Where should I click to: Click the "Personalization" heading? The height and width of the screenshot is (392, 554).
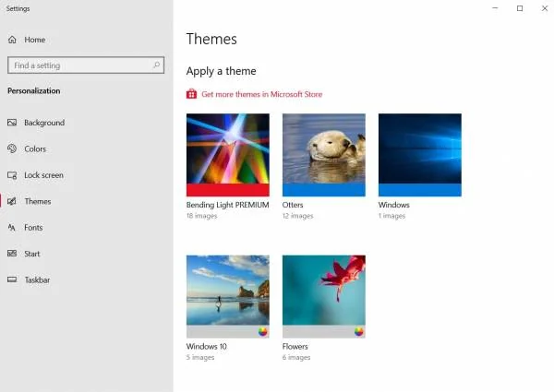pos(34,90)
